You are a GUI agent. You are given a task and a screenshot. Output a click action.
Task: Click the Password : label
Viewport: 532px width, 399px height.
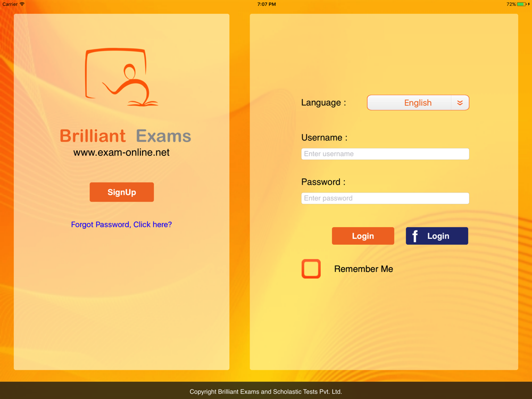click(323, 182)
